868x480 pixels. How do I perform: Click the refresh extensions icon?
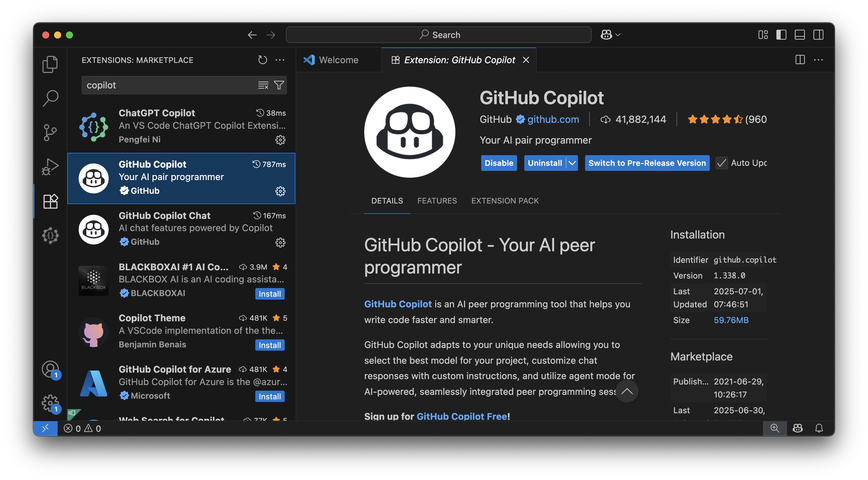[262, 60]
